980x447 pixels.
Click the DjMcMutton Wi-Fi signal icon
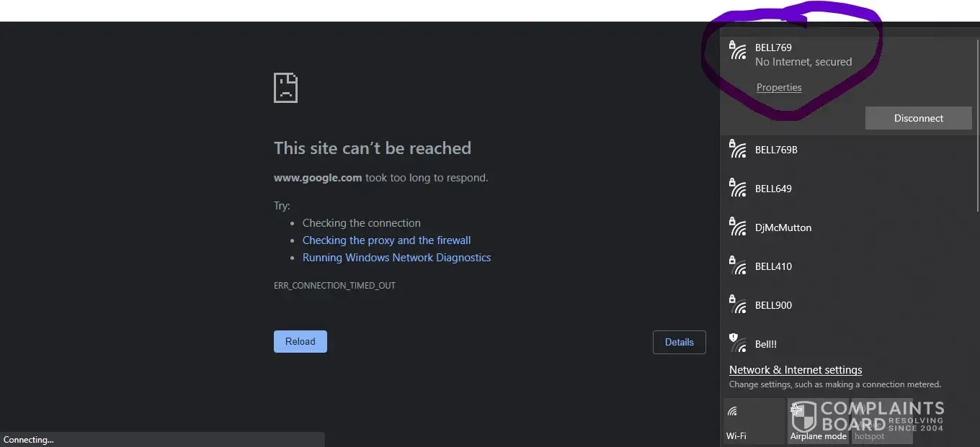tap(737, 227)
